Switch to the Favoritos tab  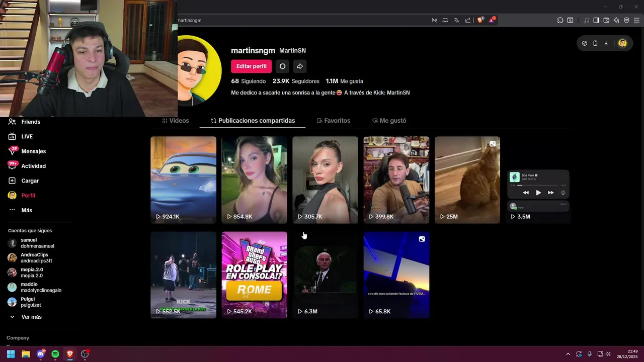pyautogui.click(x=333, y=121)
